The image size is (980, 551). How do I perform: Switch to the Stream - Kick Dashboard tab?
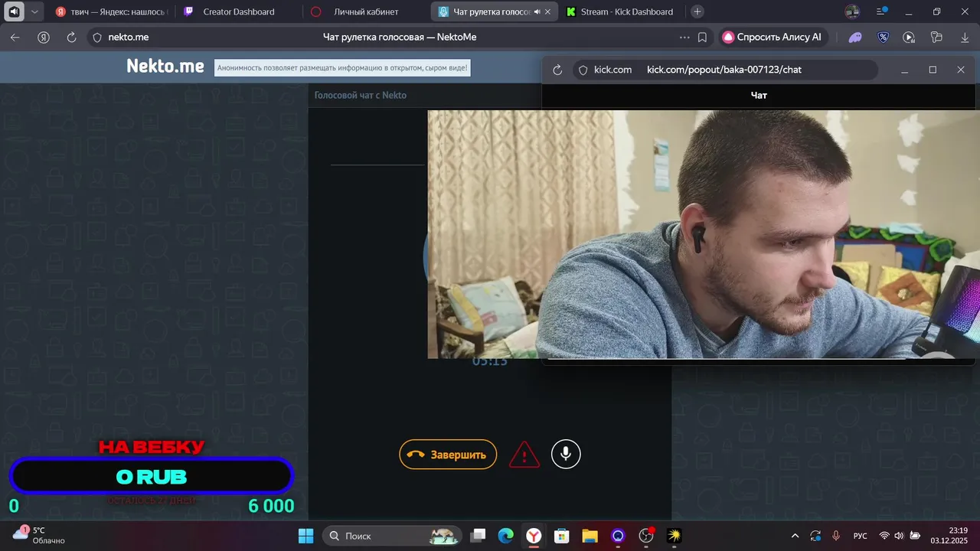(x=620, y=11)
